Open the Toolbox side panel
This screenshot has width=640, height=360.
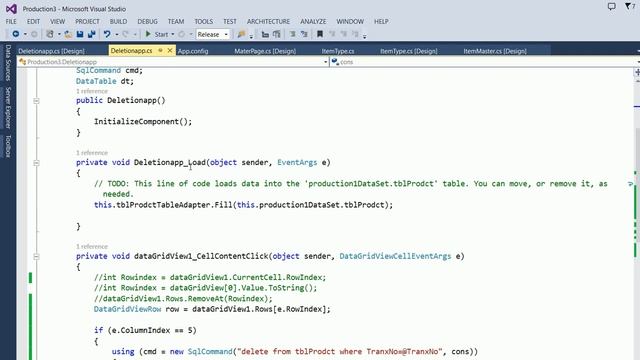point(8,146)
